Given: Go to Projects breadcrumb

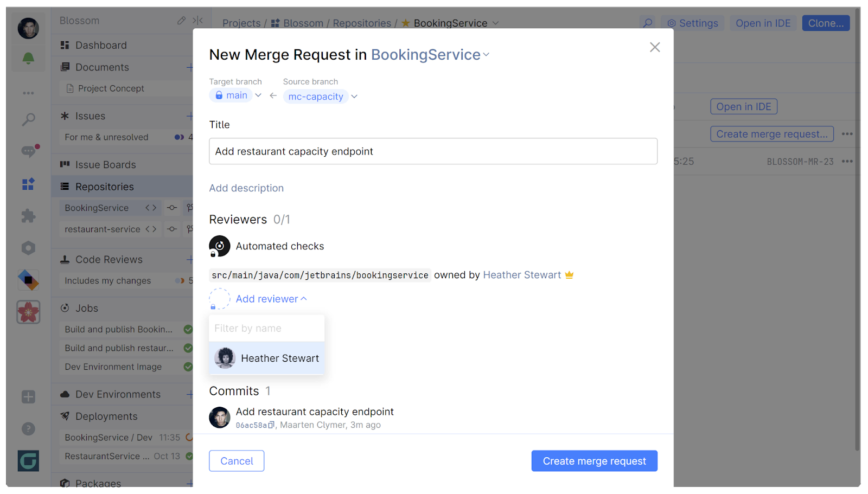Looking at the screenshot, I should [241, 23].
